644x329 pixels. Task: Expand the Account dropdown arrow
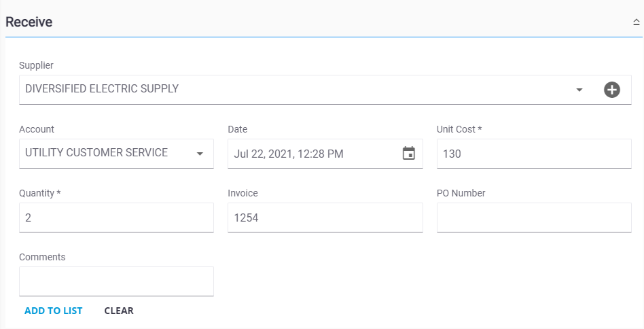pos(200,154)
